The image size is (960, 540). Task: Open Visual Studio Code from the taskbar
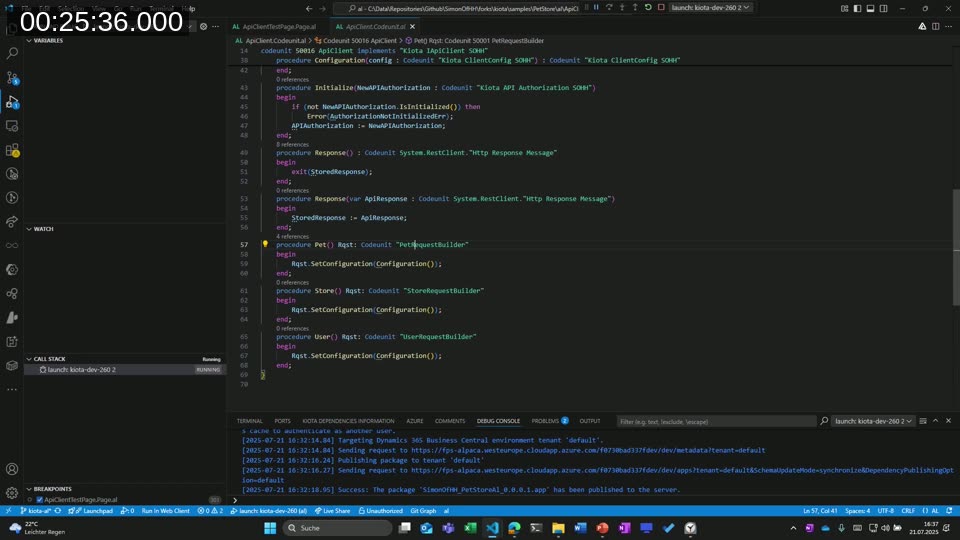492,528
